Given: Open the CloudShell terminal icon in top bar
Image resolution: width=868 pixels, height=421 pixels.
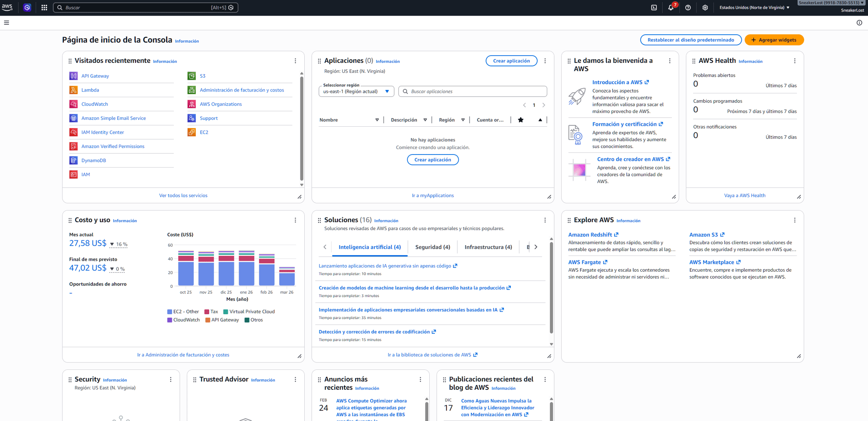Looking at the screenshot, I should [x=654, y=7].
